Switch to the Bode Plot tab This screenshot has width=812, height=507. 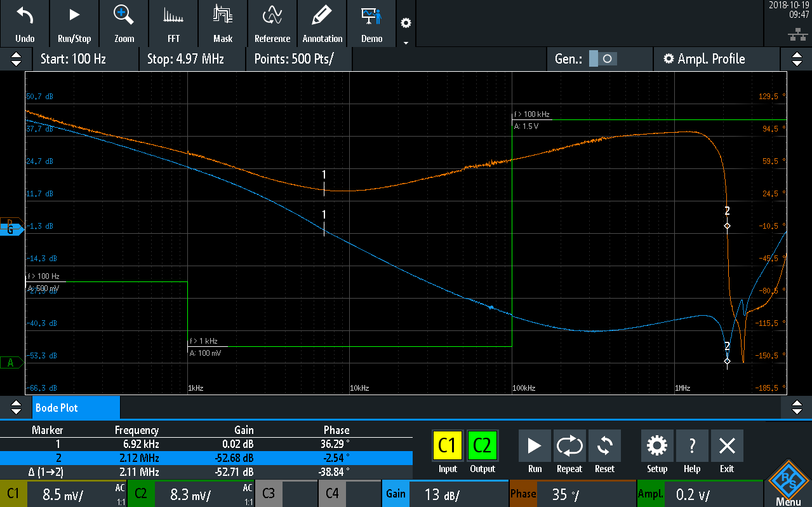tap(76, 408)
